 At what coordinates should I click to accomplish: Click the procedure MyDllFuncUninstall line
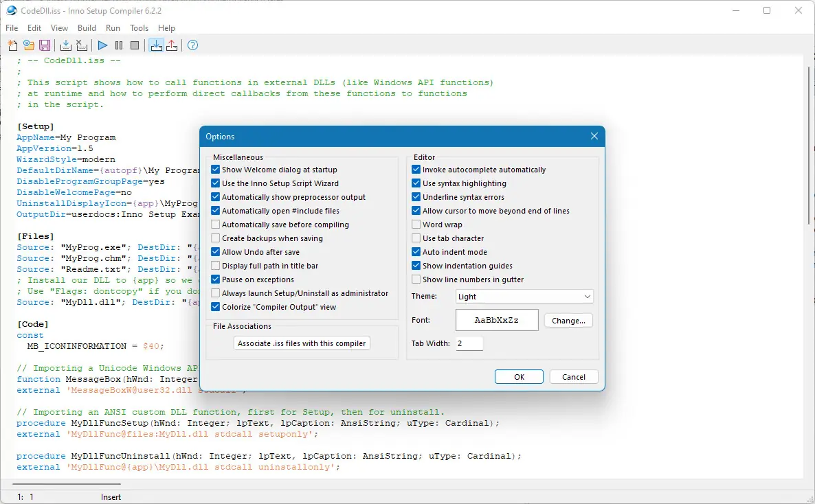269,456
